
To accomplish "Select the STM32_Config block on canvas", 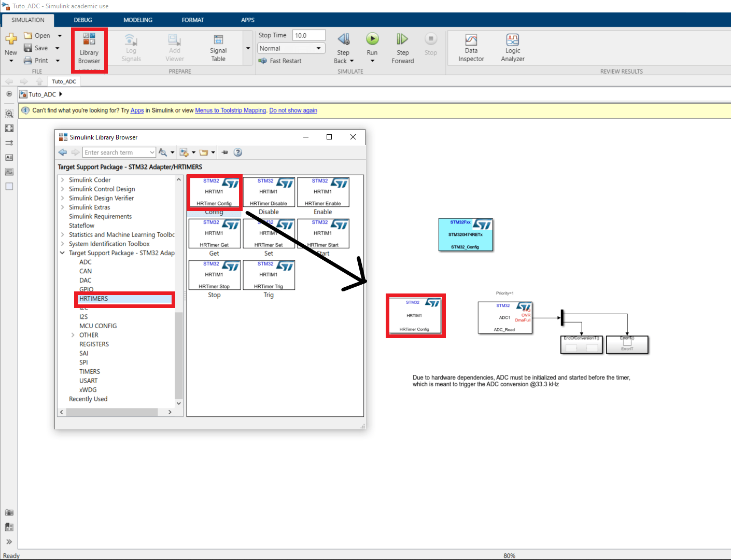I will [466, 234].
